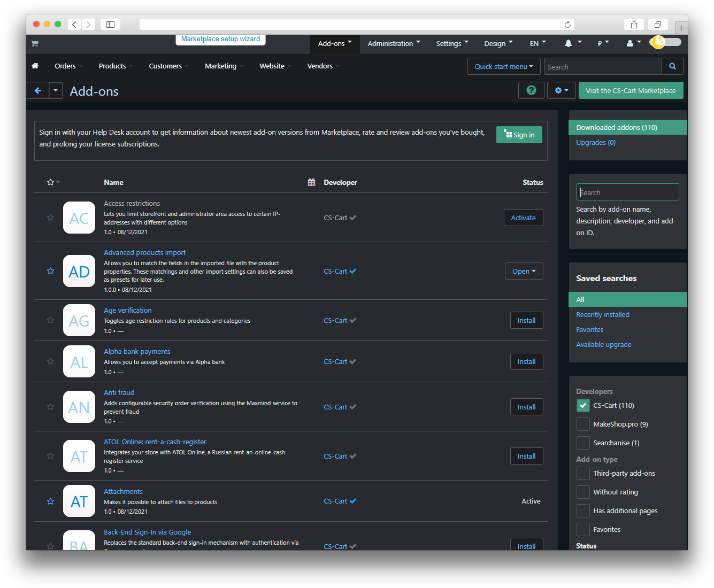Show all browser tabs overview
This screenshot has height=588, width=714.
point(658,25)
